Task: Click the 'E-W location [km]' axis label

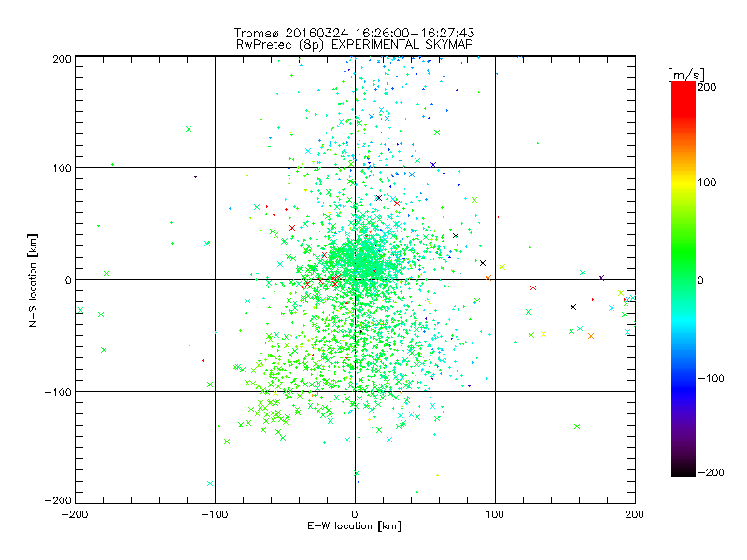Action: pos(354,526)
